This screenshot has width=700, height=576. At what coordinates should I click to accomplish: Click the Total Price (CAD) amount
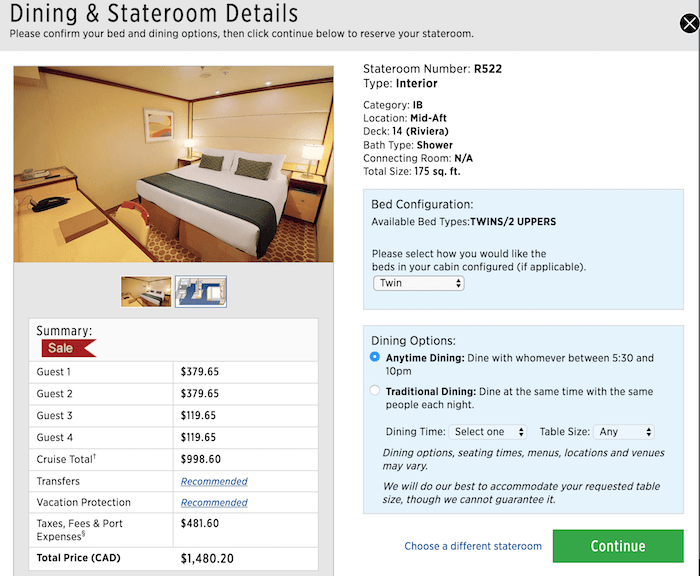pos(208,559)
